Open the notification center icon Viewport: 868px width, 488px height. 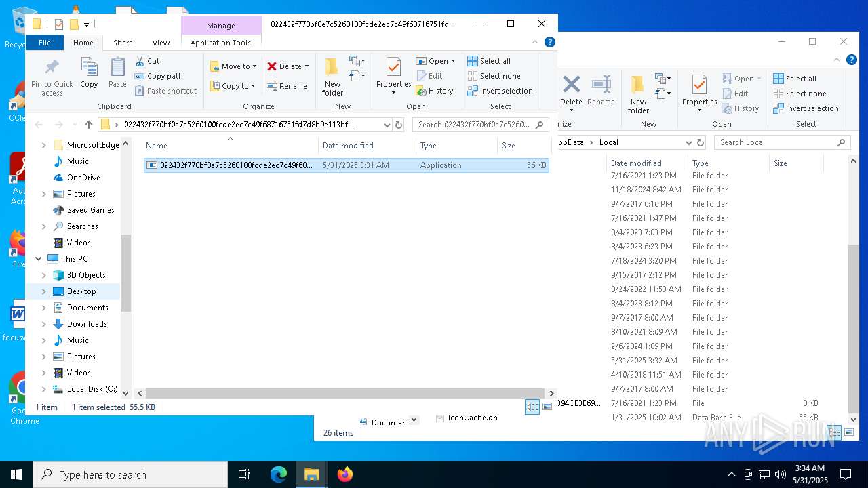(x=846, y=474)
